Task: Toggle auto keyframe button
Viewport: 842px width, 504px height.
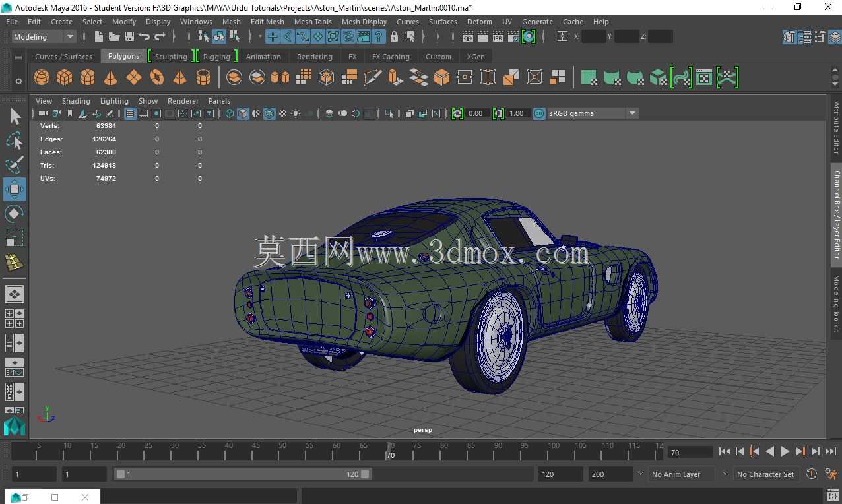Action: [811, 474]
